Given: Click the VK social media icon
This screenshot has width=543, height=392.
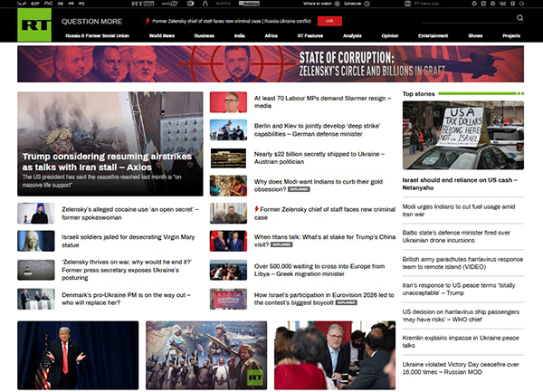Looking at the screenshot, I should click(x=502, y=4).
